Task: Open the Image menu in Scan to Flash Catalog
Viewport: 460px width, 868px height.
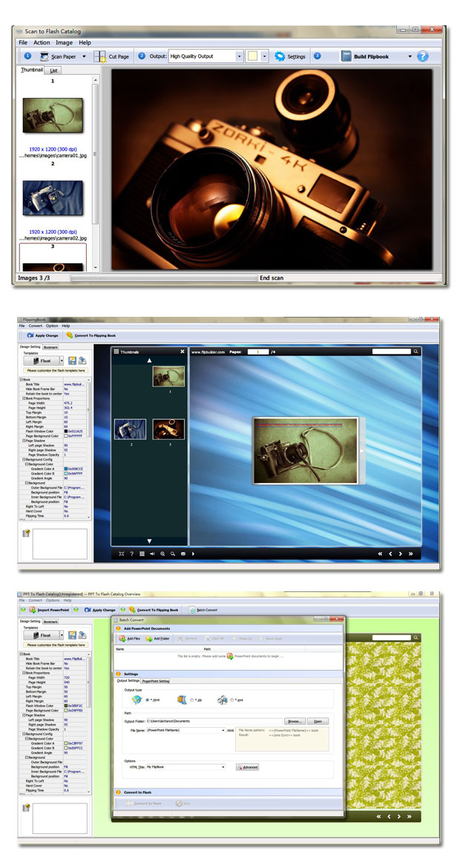Action: coord(65,42)
